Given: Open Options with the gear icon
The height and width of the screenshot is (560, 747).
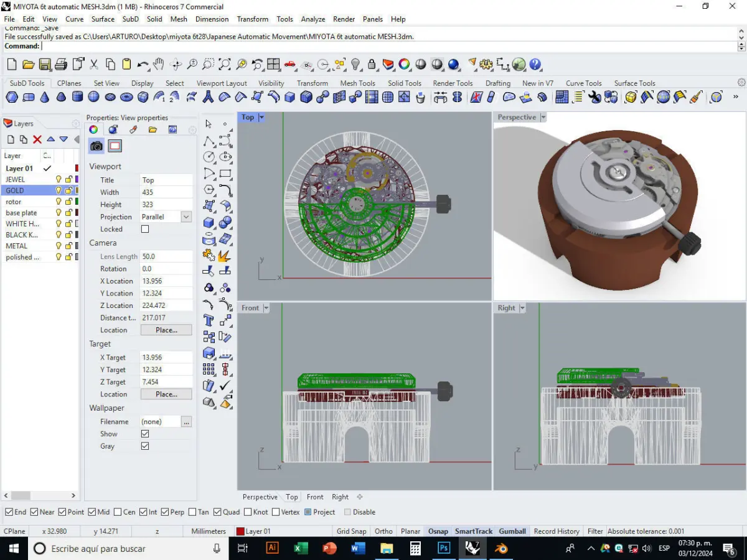Looking at the screenshot, I should [486, 64].
